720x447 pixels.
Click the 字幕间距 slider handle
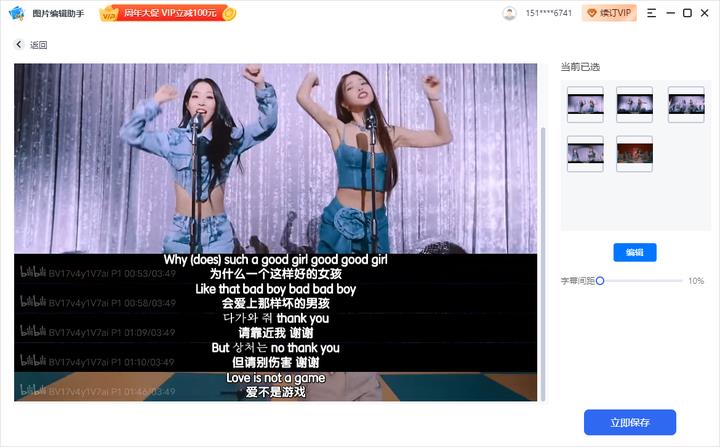(x=600, y=281)
